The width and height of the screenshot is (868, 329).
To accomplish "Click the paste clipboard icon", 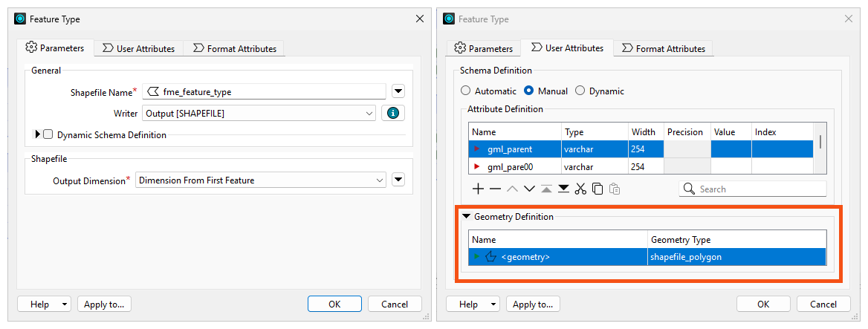I will point(615,189).
